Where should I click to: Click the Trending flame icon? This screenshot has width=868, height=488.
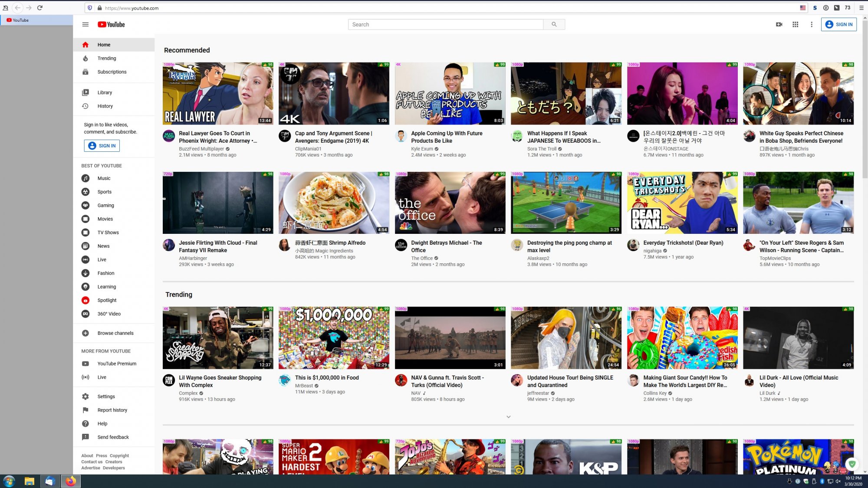(85, 59)
